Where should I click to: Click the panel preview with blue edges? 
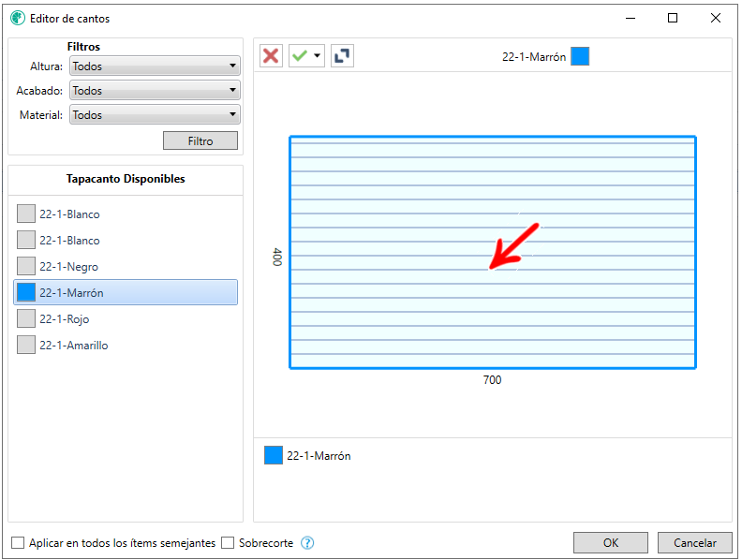493,252
